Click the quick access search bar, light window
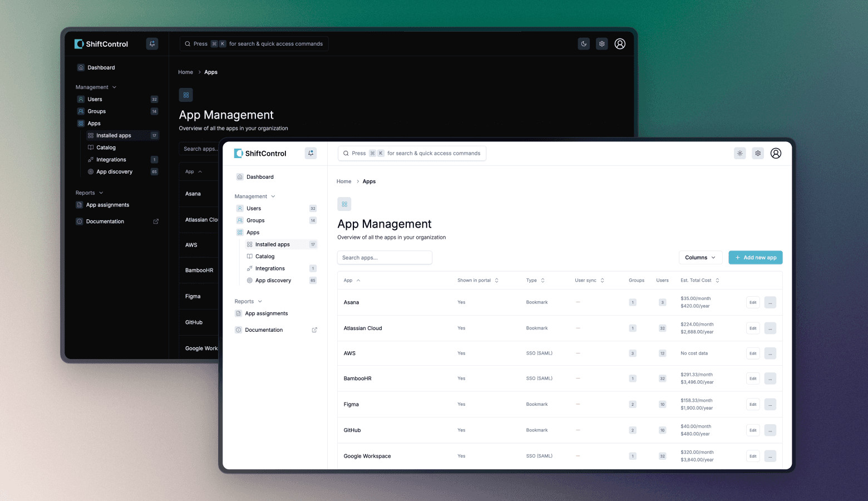This screenshot has width=868, height=501. click(x=412, y=153)
